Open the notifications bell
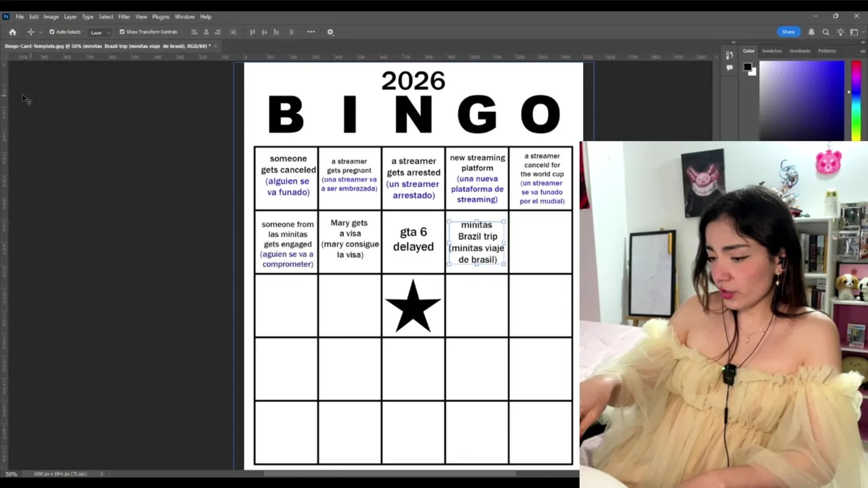This screenshot has width=868, height=488. [x=811, y=32]
